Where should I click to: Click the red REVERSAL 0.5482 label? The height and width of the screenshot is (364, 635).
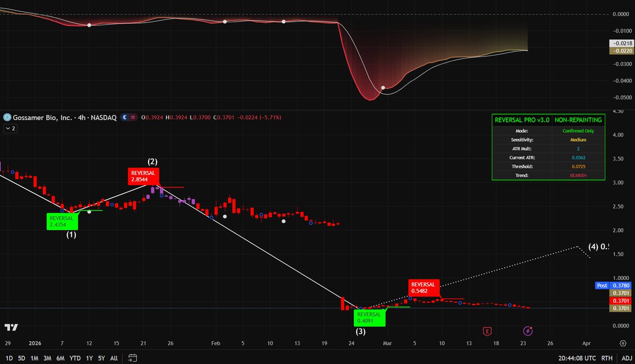point(424,288)
